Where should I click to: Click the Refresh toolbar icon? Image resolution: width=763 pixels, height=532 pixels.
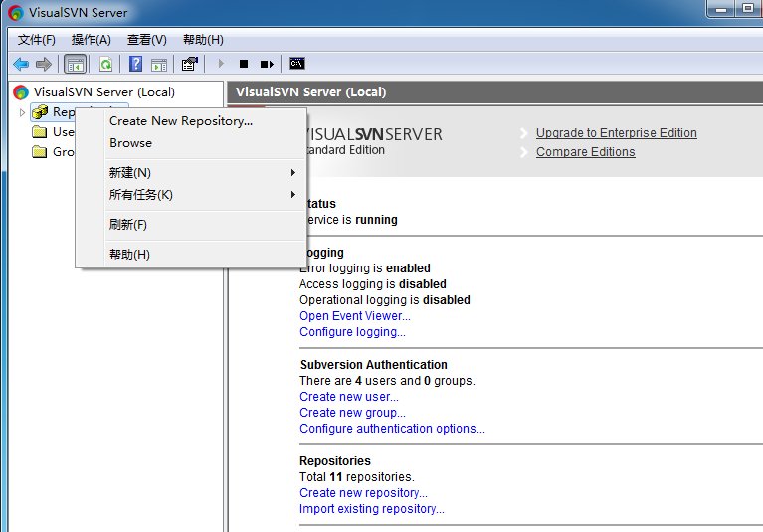[105, 64]
